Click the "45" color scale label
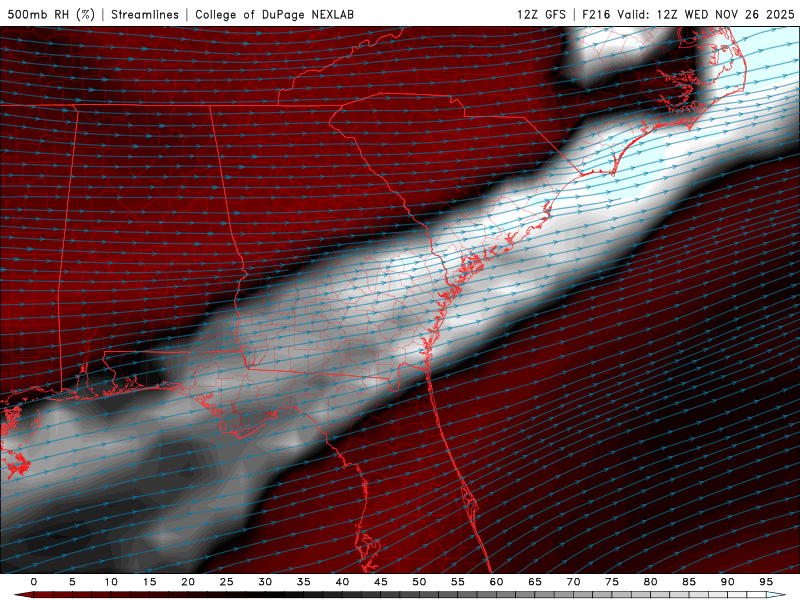 381,582
